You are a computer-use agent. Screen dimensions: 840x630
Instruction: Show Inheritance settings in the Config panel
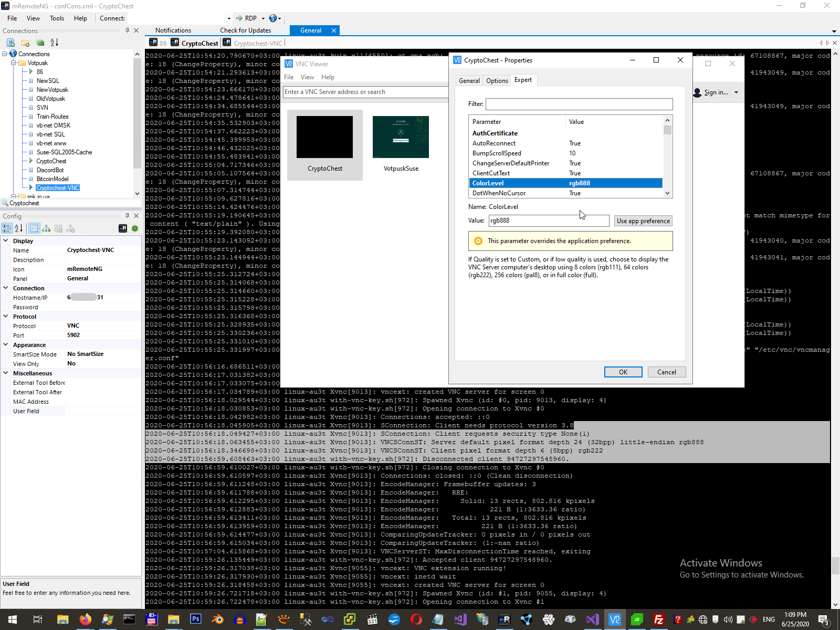(46, 228)
